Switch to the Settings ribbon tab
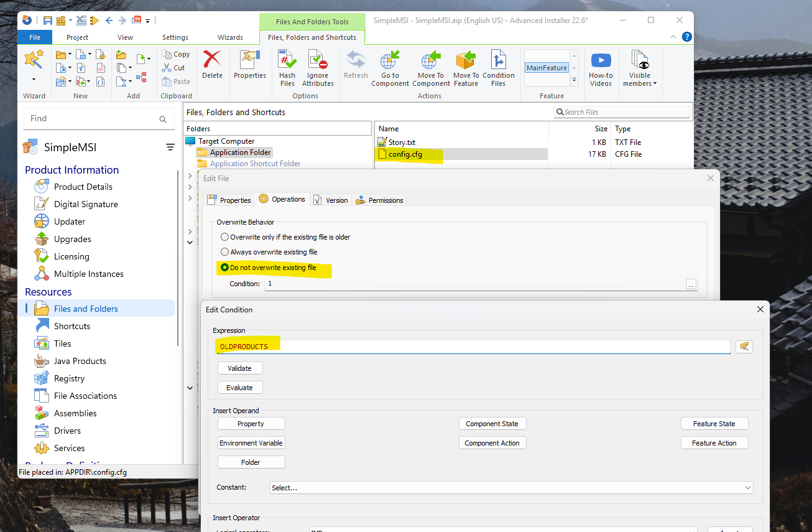This screenshot has height=532, width=812. tap(175, 37)
